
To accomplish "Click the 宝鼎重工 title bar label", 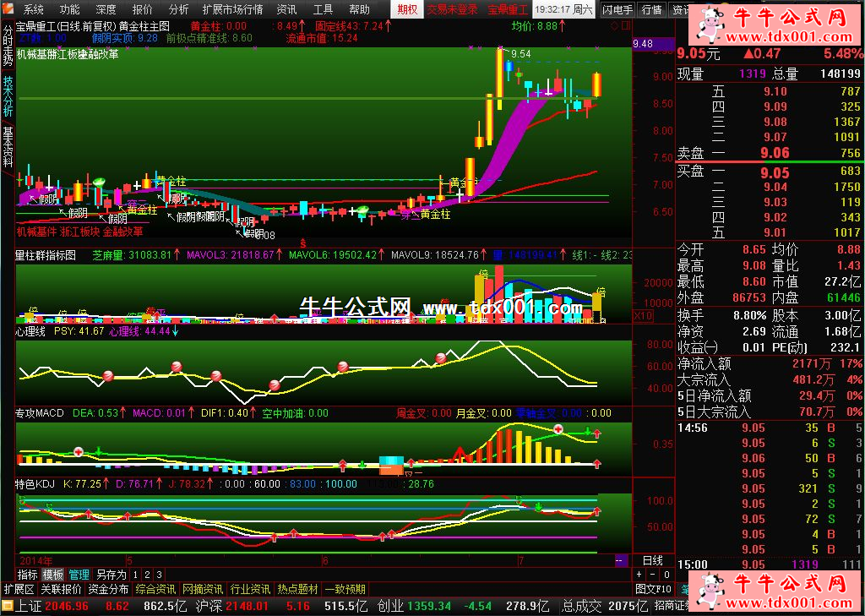I will (508, 9).
